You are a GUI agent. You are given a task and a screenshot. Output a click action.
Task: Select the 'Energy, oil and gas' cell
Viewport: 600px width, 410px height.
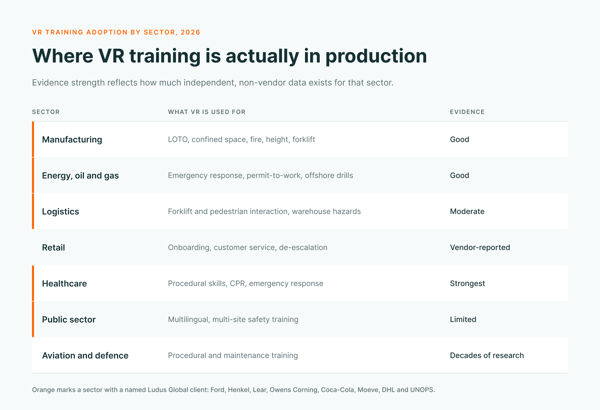[80, 175]
